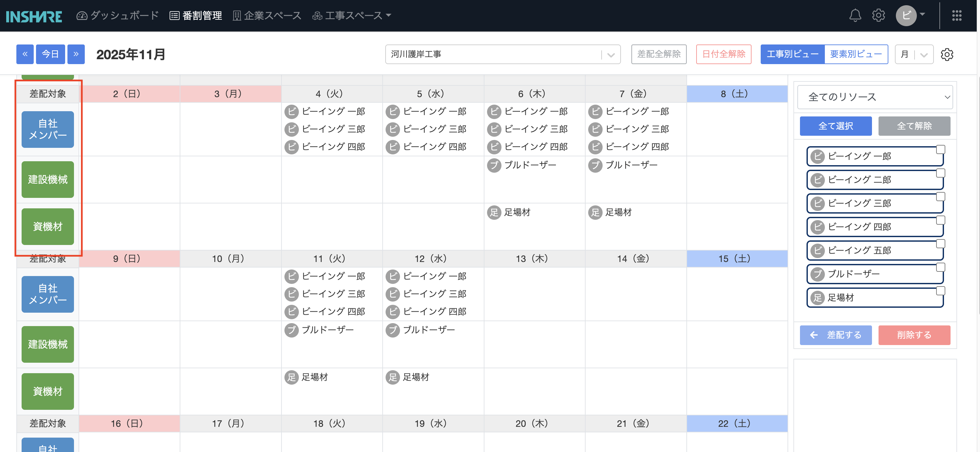Open the ダッシュボード page
The width and height of the screenshot is (980, 452).
point(118,16)
